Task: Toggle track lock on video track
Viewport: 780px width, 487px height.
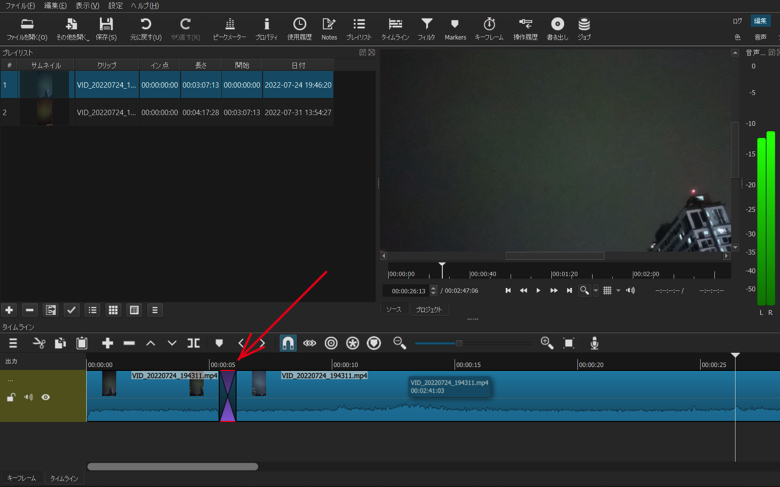Action: pyautogui.click(x=11, y=397)
